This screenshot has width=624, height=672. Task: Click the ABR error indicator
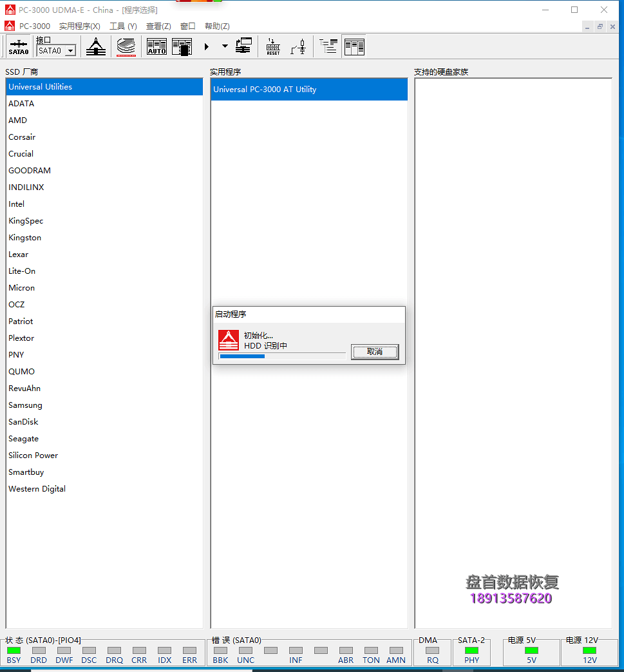346,651
